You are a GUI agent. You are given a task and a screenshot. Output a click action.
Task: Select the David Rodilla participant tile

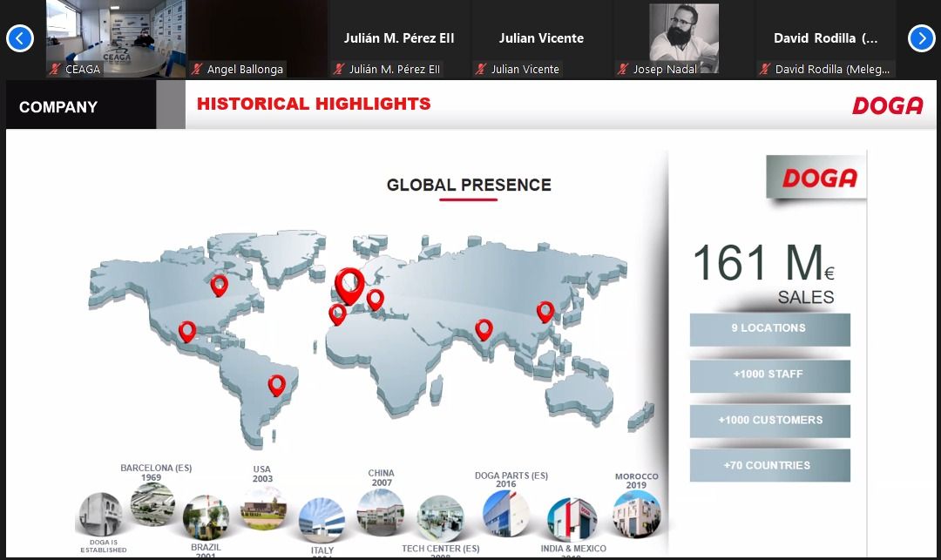pos(825,39)
